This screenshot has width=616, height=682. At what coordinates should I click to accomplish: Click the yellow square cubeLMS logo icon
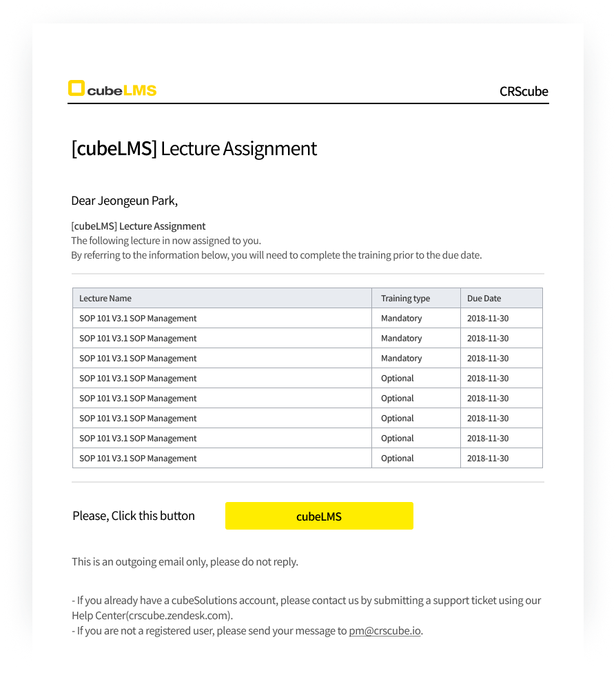coord(76,88)
